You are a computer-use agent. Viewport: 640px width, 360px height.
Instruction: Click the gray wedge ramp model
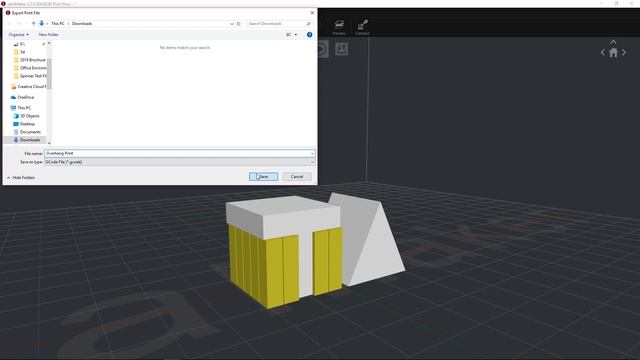[371, 241]
